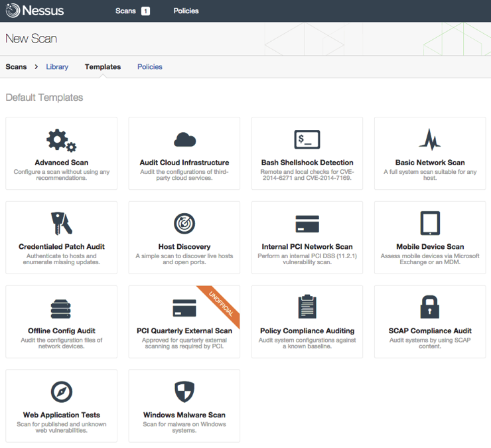Click 'Assess mobile devices via Microsoft Exchange' text
The width and height of the screenshot is (491, 448).
click(x=430, y=259)
